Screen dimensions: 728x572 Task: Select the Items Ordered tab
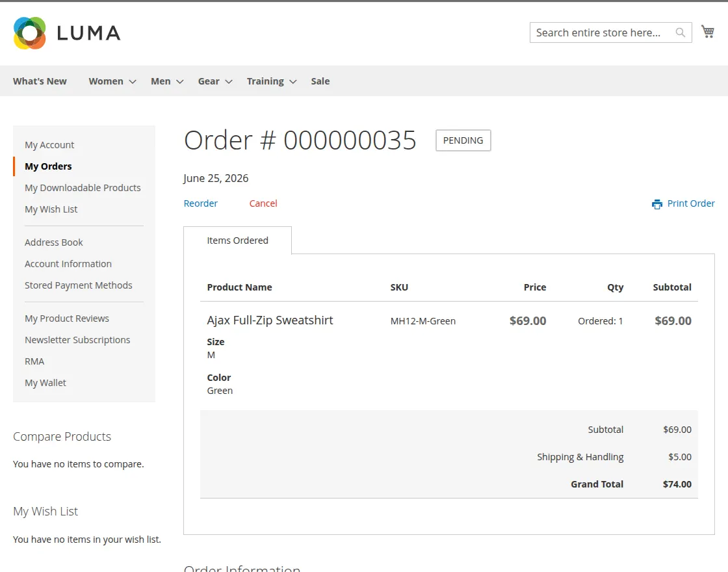click(x=238, y=240)
